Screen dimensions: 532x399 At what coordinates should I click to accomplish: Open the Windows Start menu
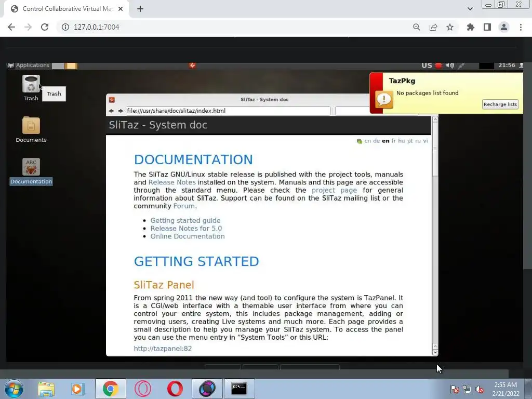pos(14,389)
